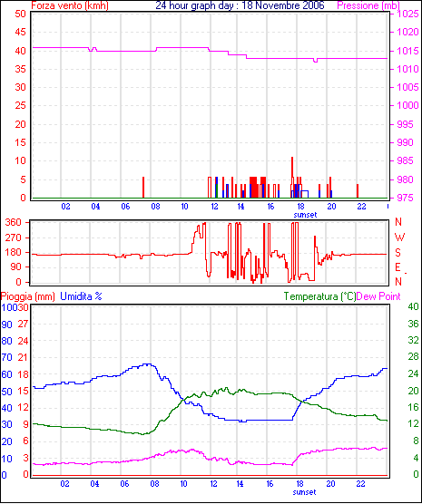Click the 40 temperature scale value
422x504 pixels.
(413, 306)
